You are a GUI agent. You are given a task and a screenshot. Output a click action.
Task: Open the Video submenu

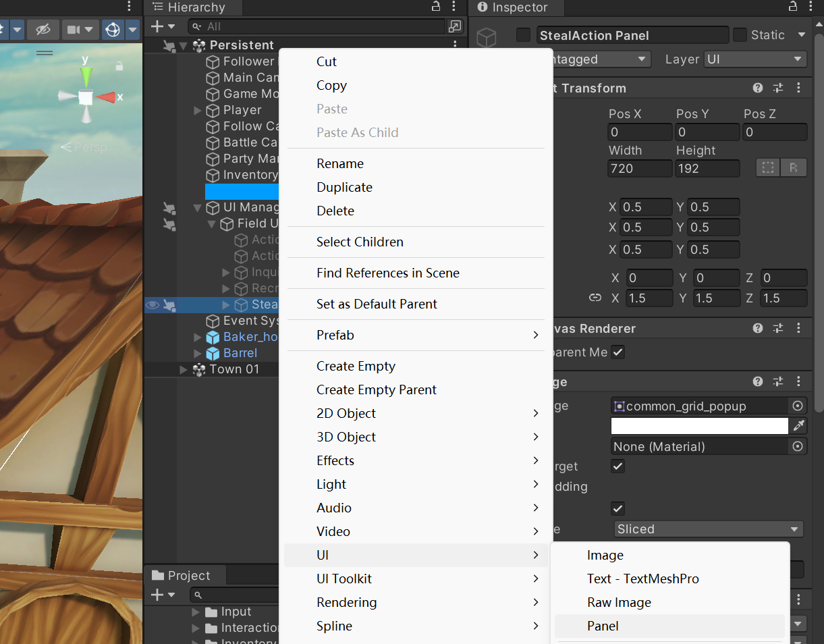coord(416,531)
